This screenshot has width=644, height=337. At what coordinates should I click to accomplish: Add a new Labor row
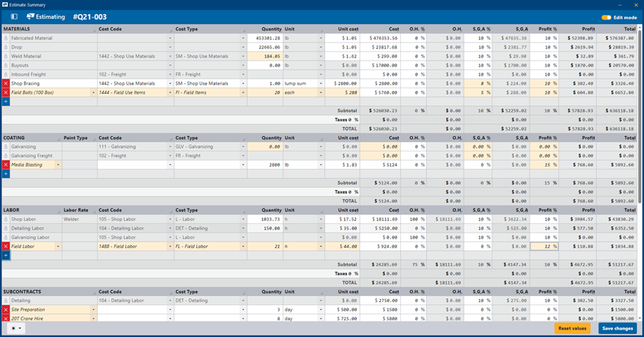coord(5,255)
